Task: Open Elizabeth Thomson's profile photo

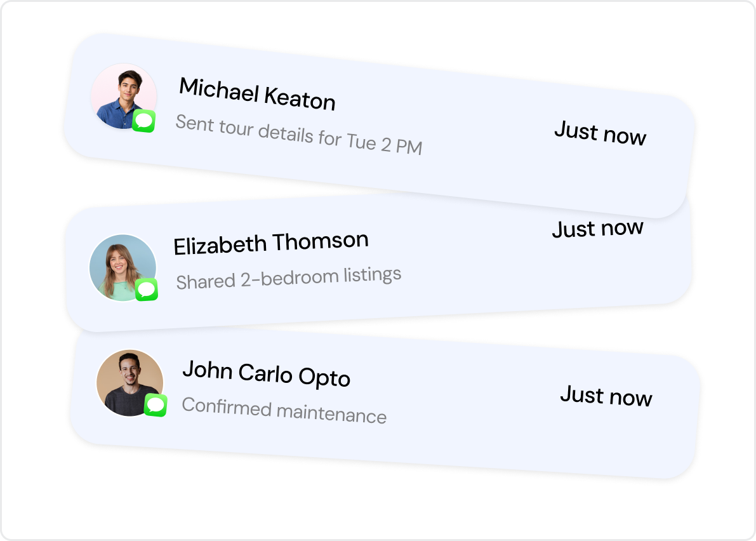Action: (x=123, y=267)
